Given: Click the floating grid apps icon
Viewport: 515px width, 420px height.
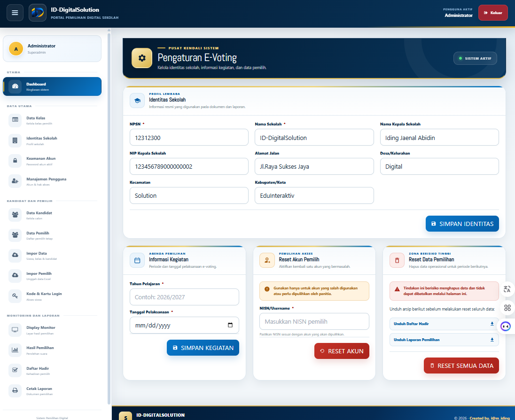Looking at the screenshot, I should [x=507, y=308].
